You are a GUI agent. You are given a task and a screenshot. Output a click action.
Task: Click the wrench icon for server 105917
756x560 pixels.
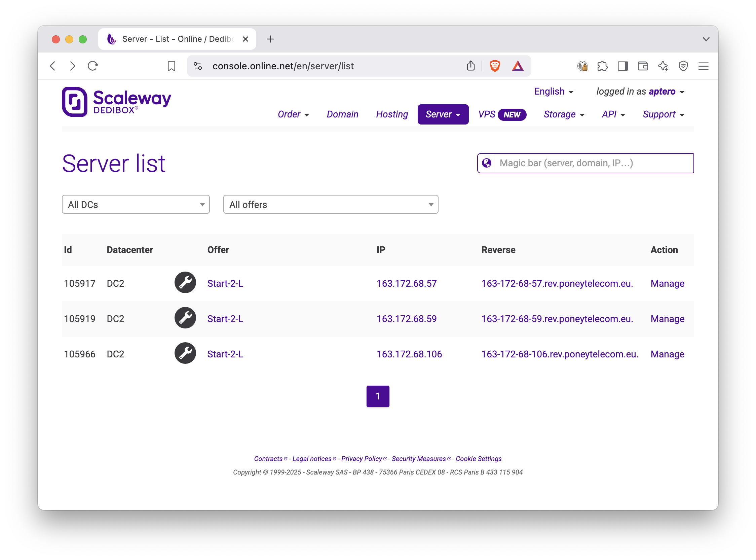(x=185, y=283)
